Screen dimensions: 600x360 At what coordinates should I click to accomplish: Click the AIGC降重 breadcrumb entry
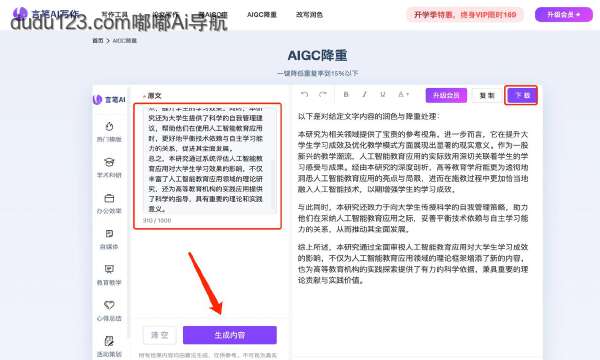point(125,41)
